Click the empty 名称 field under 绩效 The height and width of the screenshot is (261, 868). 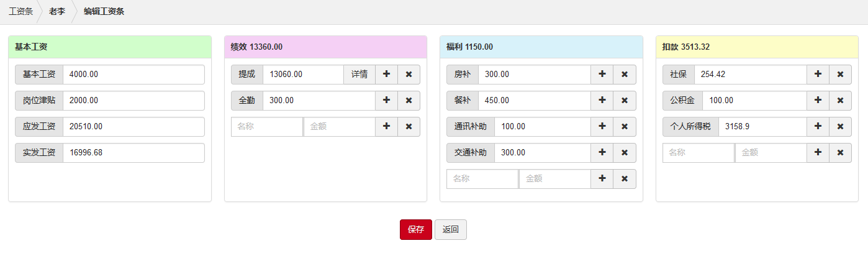267,127
